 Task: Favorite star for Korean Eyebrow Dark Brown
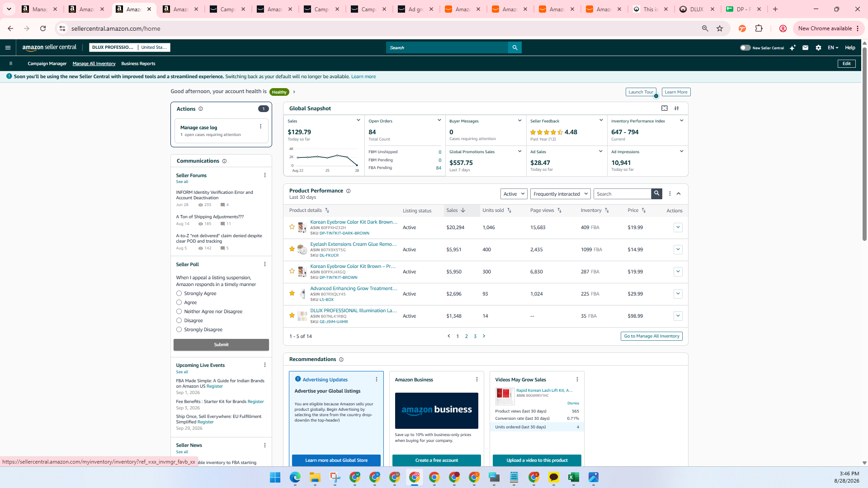[x=292, y=227]
